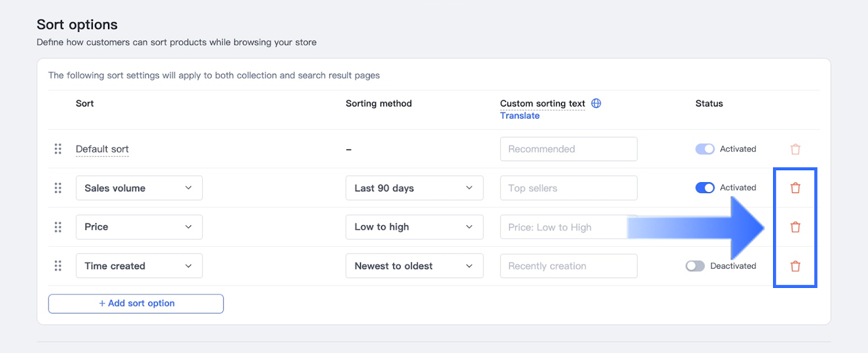868x353 pixels.
Task: Enable the Time created Deactivated toggle
Action: pos(695,266)
